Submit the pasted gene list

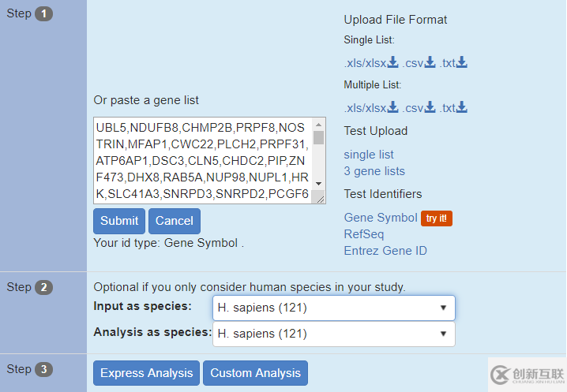tap(119, 221)
